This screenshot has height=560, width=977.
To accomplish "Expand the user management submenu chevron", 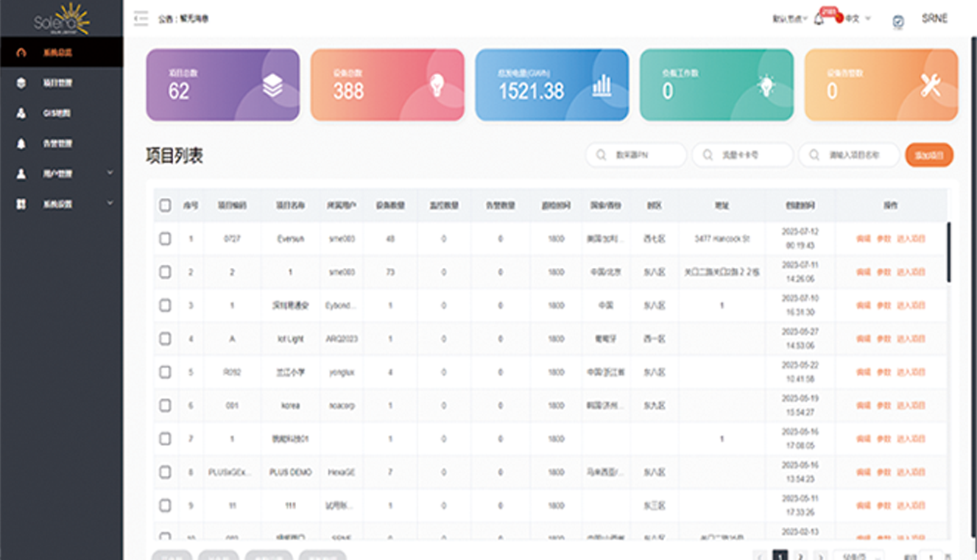I will tap(110, 174).
